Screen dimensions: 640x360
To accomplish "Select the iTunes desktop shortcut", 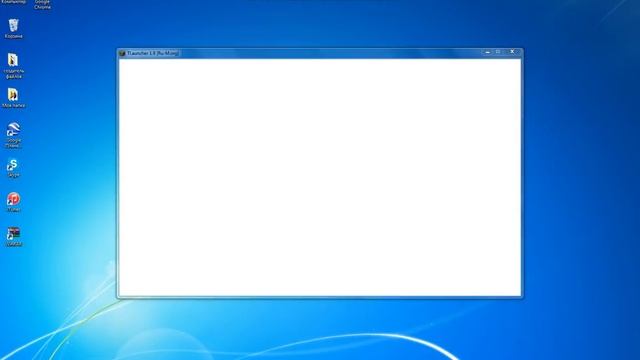I will coord(13,202).
